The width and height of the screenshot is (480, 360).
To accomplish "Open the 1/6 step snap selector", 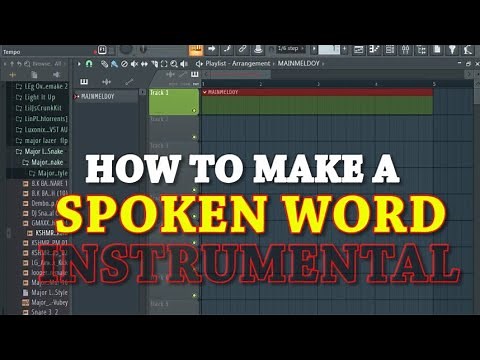I will (291, 49).
